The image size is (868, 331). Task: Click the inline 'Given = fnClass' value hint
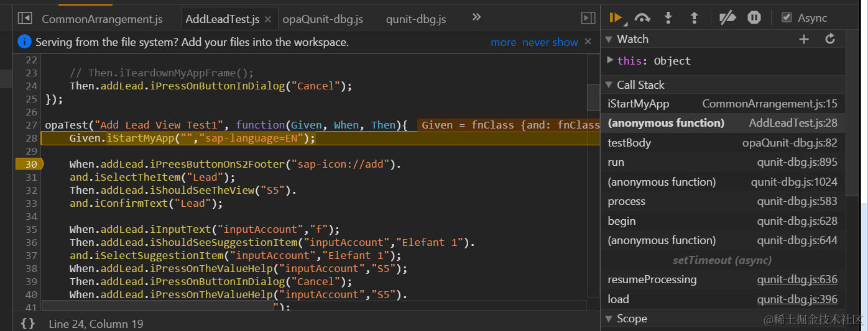[508, 125]
